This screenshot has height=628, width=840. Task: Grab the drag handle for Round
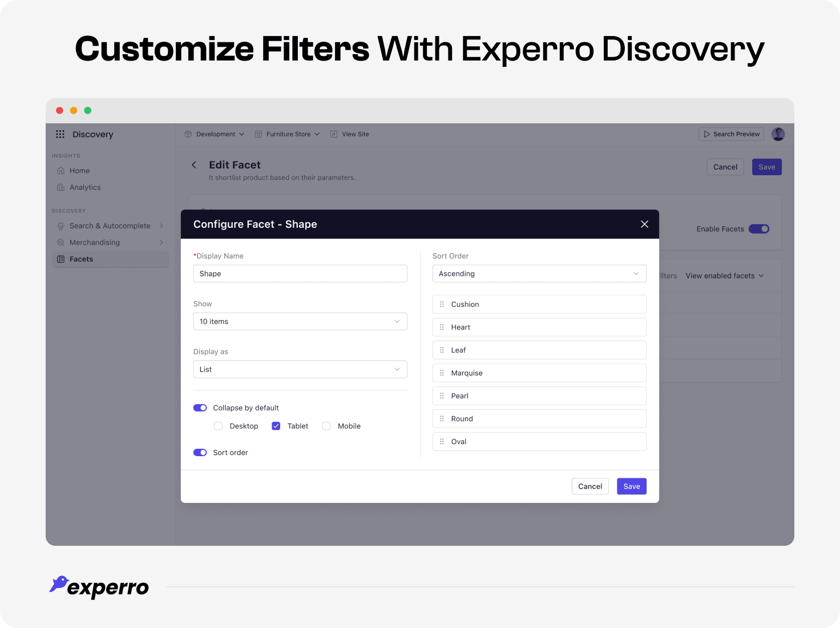tap(442, 418)
